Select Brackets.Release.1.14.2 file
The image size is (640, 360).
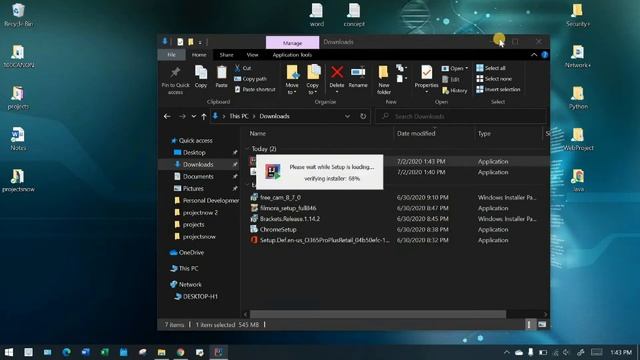click(290, 219)
